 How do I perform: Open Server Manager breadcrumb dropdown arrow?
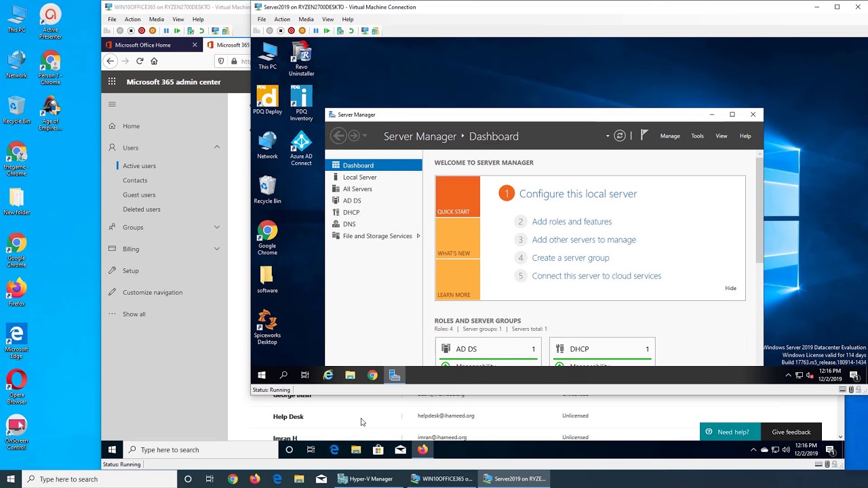[x=608, y=136]
